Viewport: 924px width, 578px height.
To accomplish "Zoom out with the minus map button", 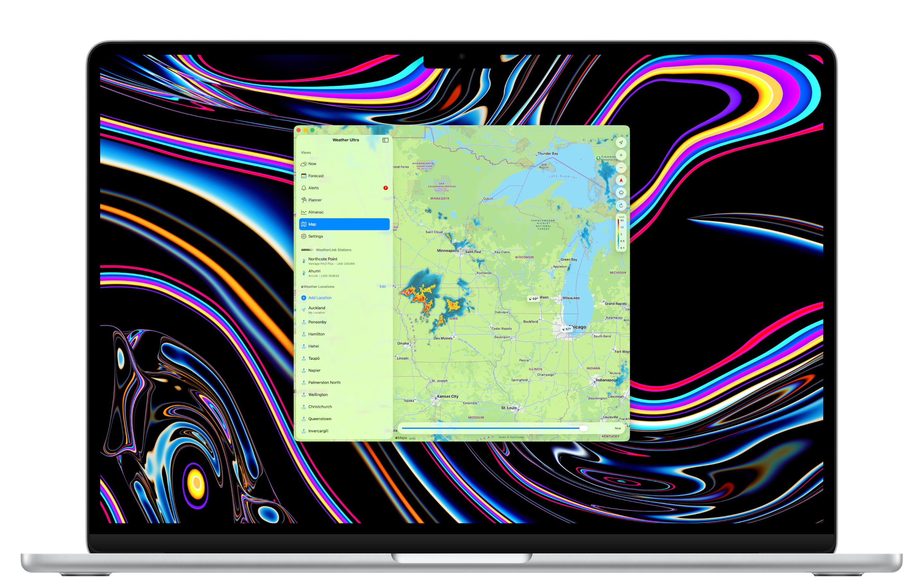I will [621, 168].
